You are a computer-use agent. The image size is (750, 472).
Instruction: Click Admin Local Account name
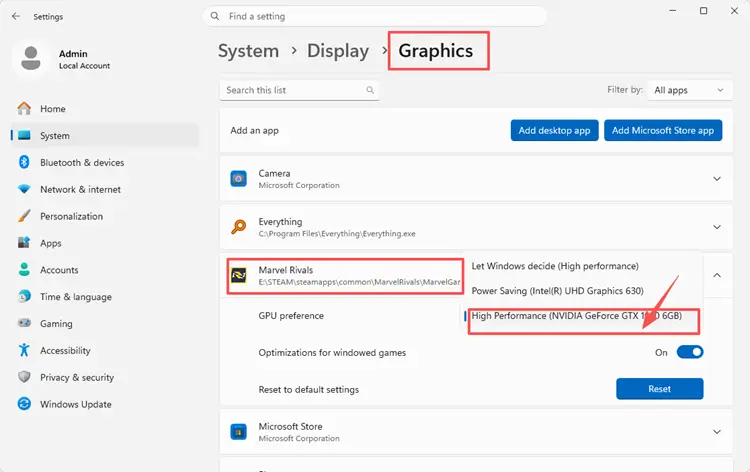(84, 59)
